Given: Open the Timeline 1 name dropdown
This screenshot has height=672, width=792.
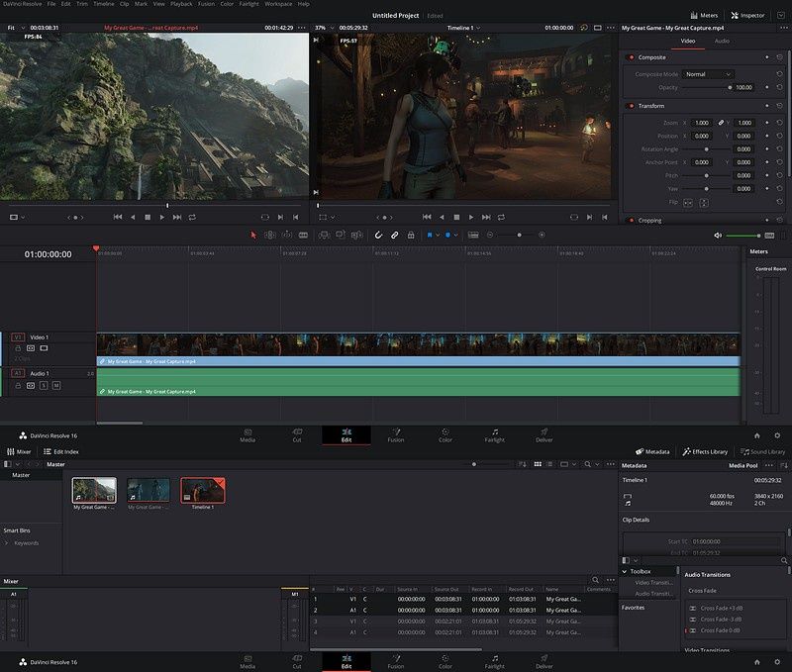Looking at the screenshot, I should point(463,28).
